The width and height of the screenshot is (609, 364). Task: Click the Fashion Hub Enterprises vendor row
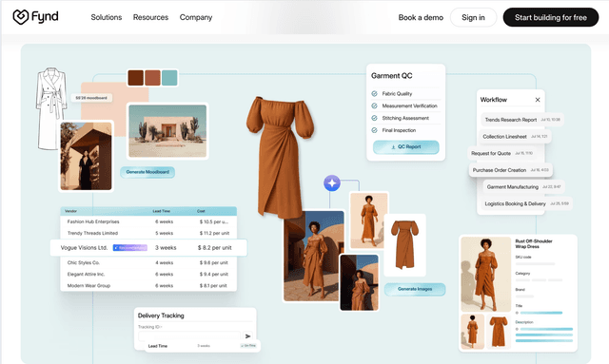[x=148, y=221]
